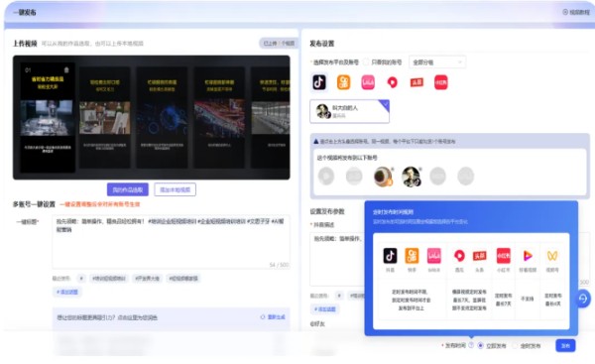Click into the one-click title text area
The image size is (595, 364).
(x=171, y=242)
